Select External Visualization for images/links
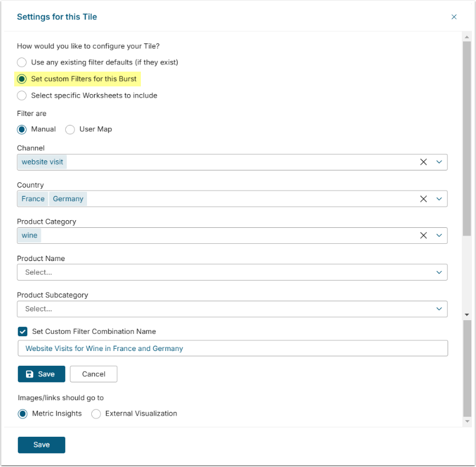This screenshot has width=476, height=467. 96,414
